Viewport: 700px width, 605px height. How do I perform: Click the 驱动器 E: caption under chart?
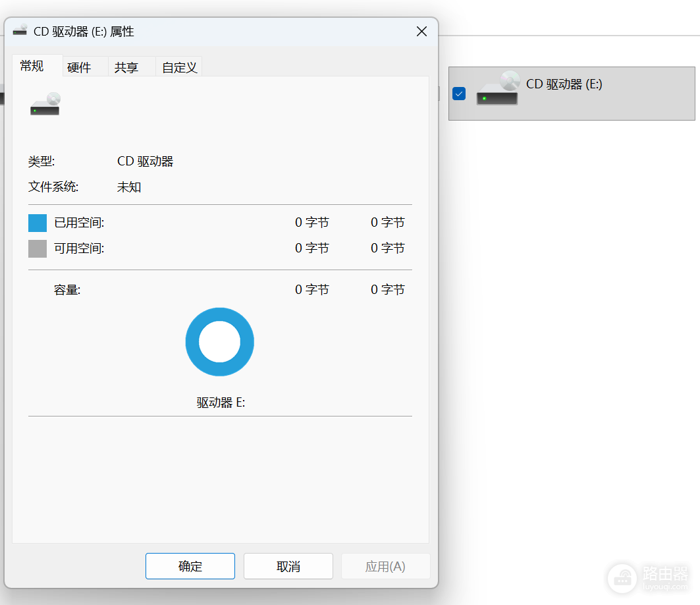pyautogui.click(x=221, y=403)
